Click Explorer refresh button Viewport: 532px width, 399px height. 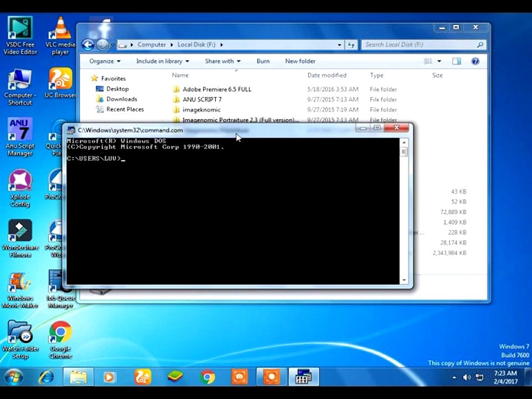tap(351, 45)
